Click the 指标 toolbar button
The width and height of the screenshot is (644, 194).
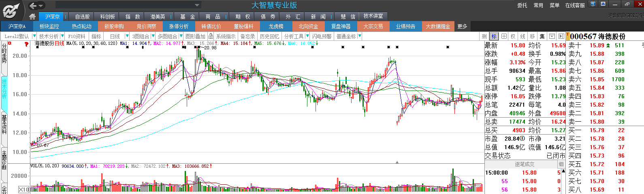(x=96, y=36)
